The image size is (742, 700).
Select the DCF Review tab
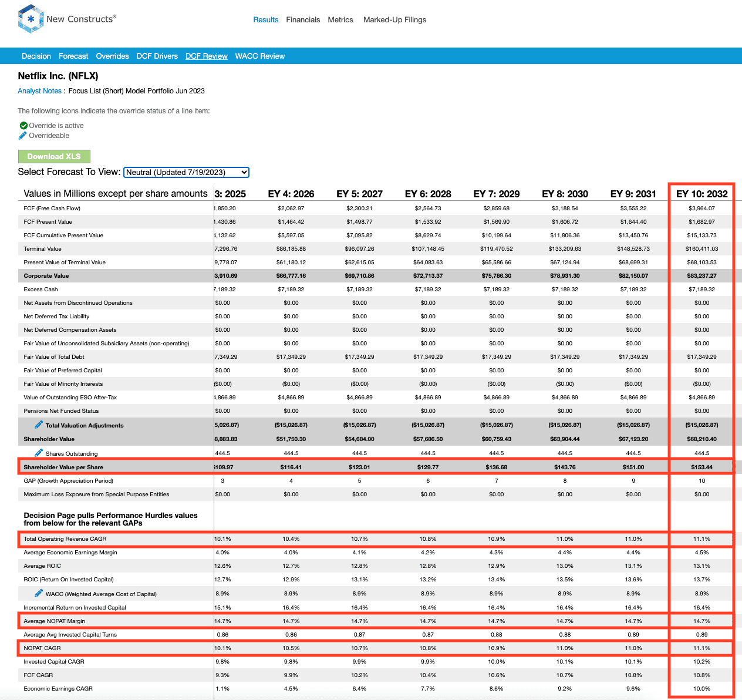tap(206, 56)
